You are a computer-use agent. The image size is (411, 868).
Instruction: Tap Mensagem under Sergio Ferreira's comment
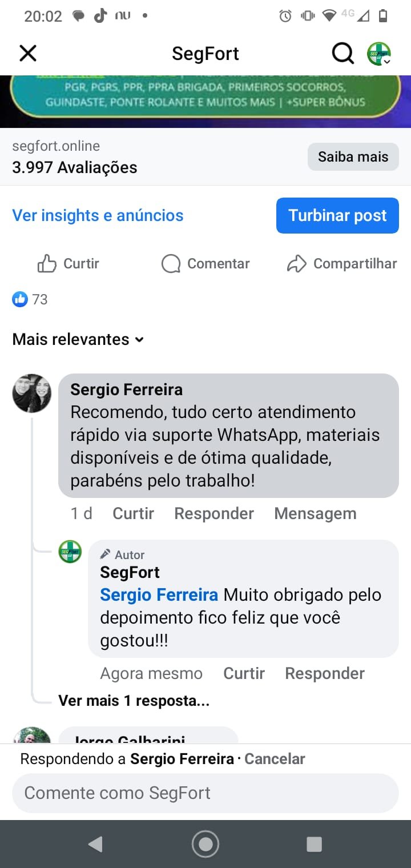tap(315, 513)
